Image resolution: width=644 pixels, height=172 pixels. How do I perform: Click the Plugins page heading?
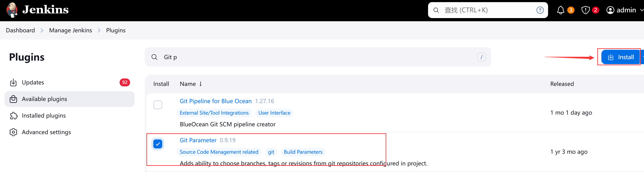click(x=27, y=57)
